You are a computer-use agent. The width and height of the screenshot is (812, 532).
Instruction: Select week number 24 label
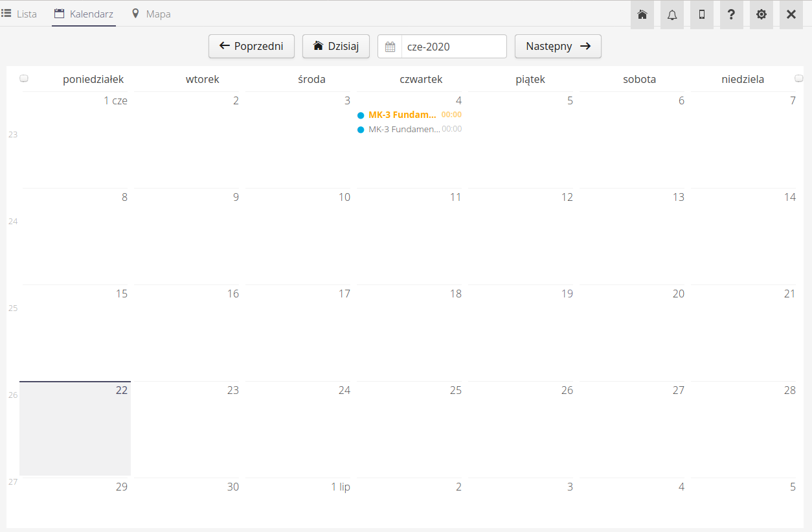click(x=13, y=222)
